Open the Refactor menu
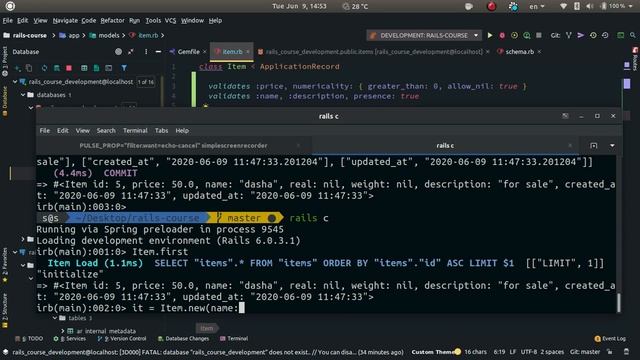This screenshot has width=640, height=360. point(112,20)
